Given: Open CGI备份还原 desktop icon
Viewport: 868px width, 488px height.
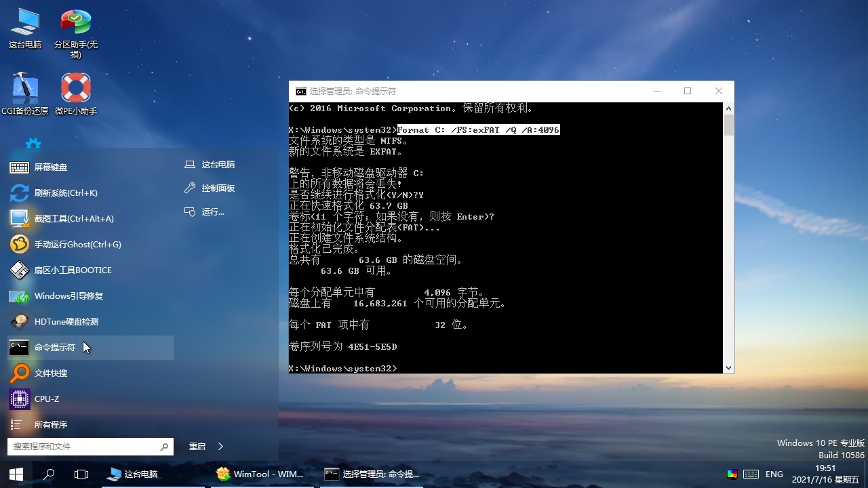Looking at the screenshot, I should pos(25,94).
